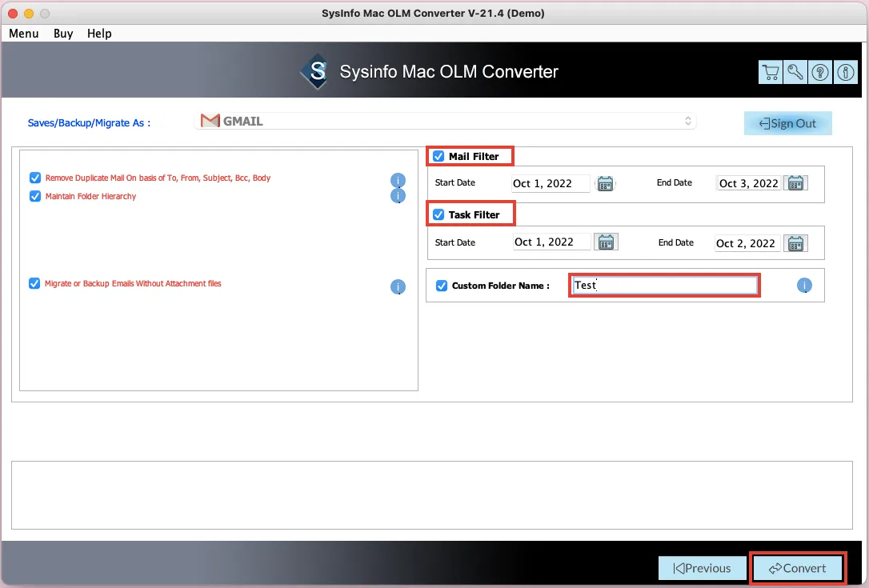Close the OLM Converter window
Image resolution: width=869 pixels, height=588 pixels.
click(13, 13)
